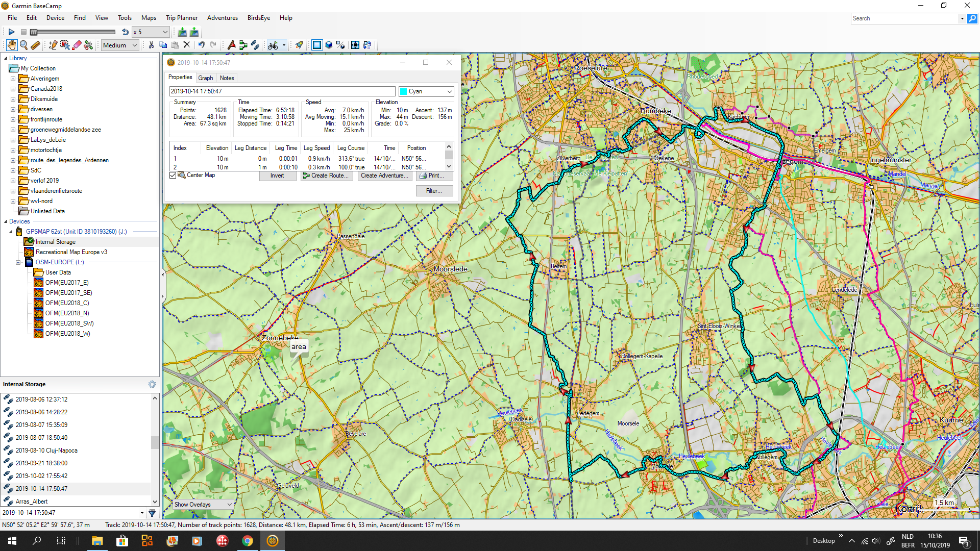This screenshot has height=551, width=980.
Task: Select the Insert pencil tool
Action: point(53,45)
